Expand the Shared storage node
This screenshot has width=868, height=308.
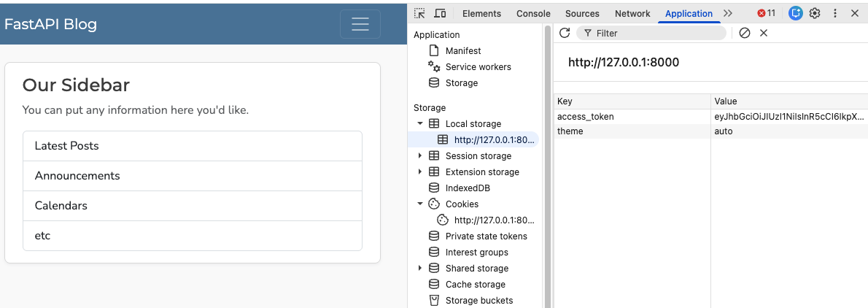click(x=420, y=268)
